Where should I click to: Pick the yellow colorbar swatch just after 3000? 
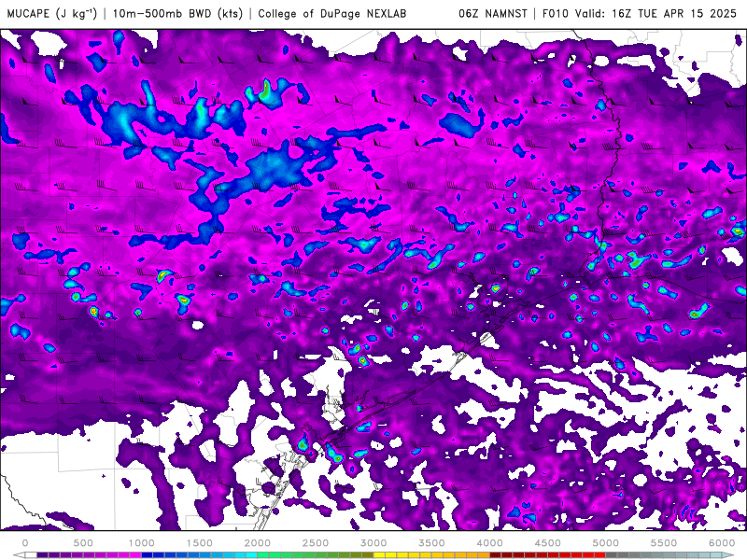380,555
